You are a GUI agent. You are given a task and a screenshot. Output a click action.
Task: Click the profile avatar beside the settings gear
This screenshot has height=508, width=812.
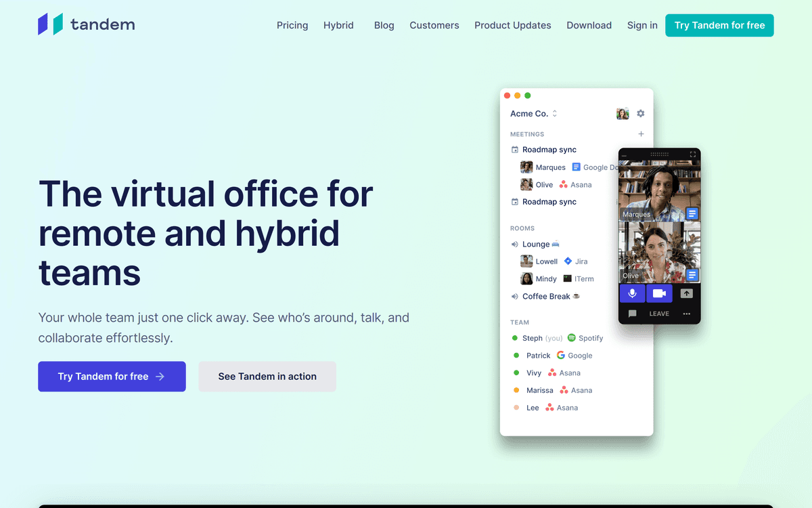pyautogui.click(x=623, y=114)
